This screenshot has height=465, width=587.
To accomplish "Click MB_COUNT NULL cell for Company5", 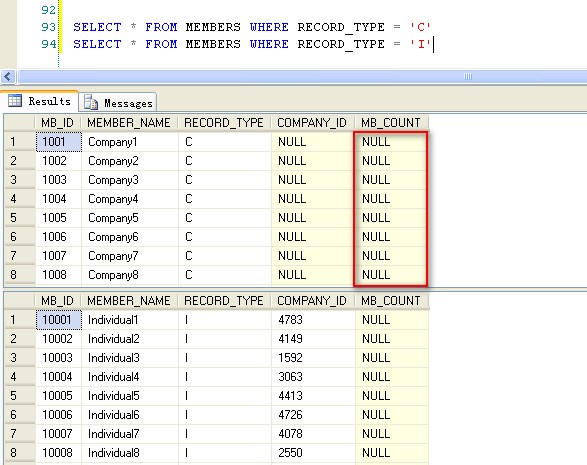I will coord(391,218).
